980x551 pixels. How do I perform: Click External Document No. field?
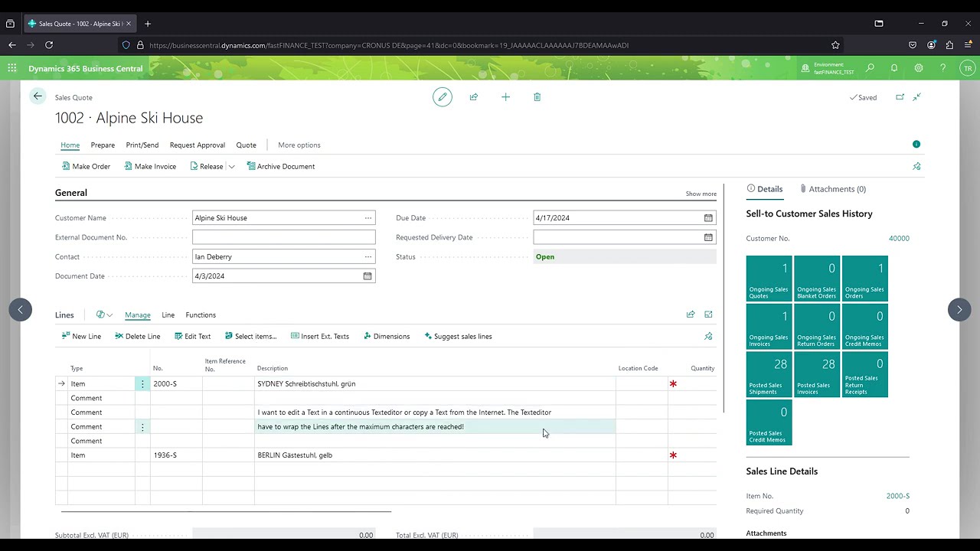(284, 237)
